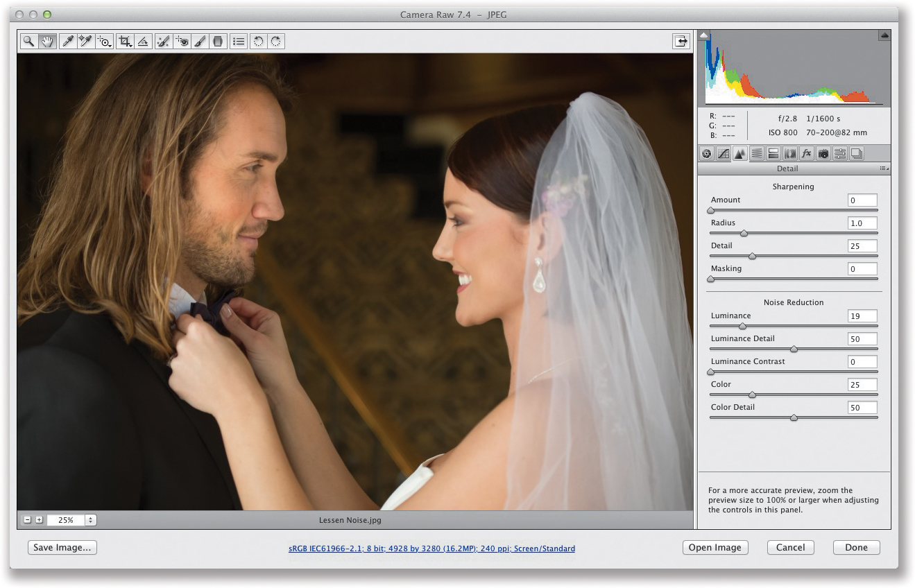Click the 25% zoom level field
The height and width of the screenshot is (588, 915).
[66, 520]
